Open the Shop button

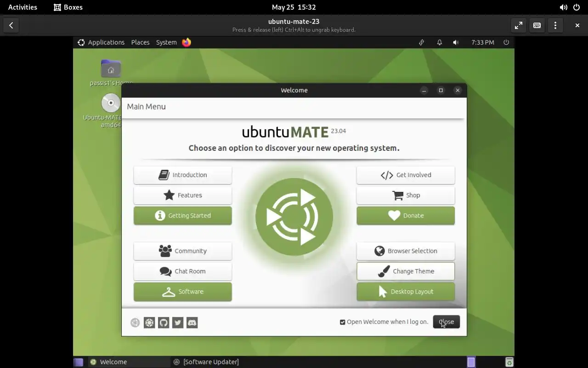click(x=406, y=195)
